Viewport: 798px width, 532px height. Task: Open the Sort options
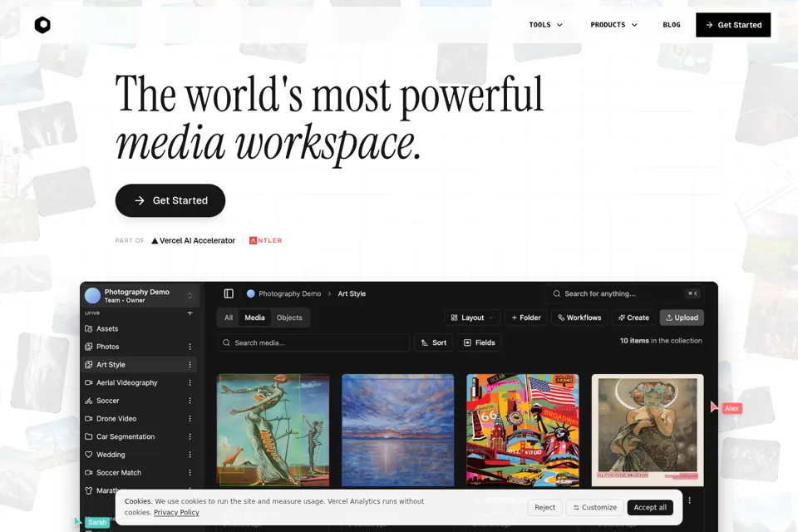(434, 342)
